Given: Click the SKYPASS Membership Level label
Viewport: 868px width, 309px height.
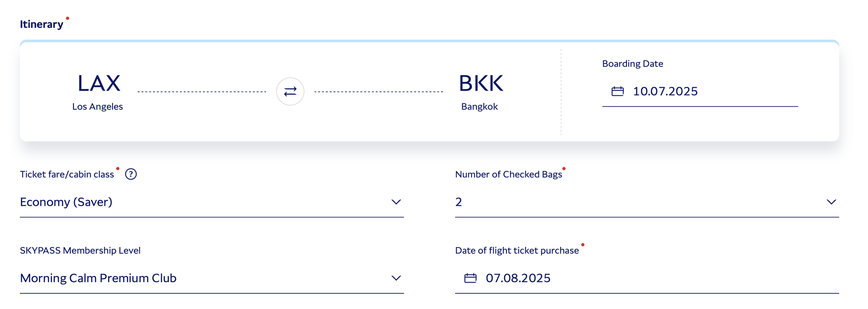Looking at the screenshot, I should (80, 250).
